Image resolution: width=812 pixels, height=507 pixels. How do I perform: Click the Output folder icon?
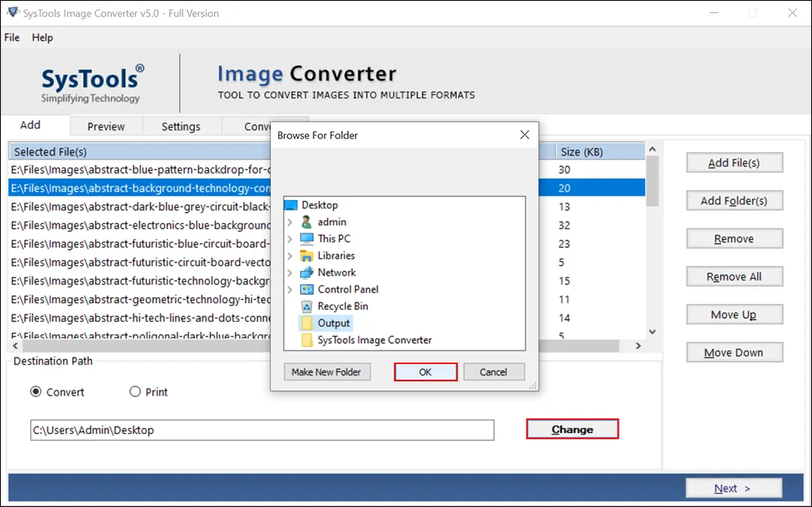point(307,323)
